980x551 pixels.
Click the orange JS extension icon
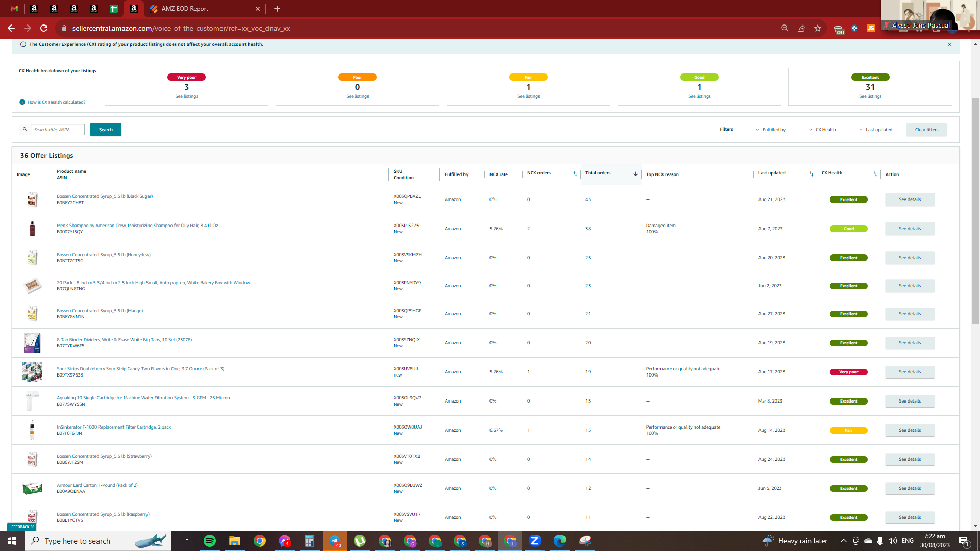coord(871,28)
